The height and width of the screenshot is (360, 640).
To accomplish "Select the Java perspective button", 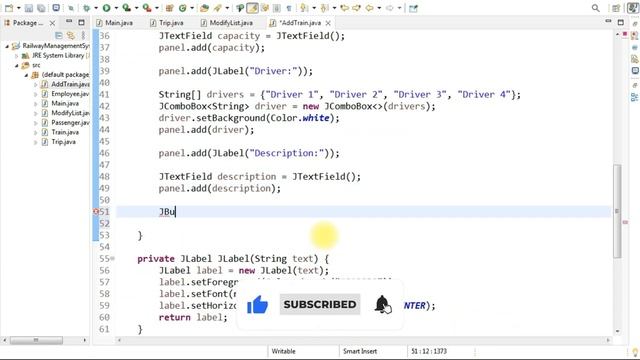I will point(632,8).
